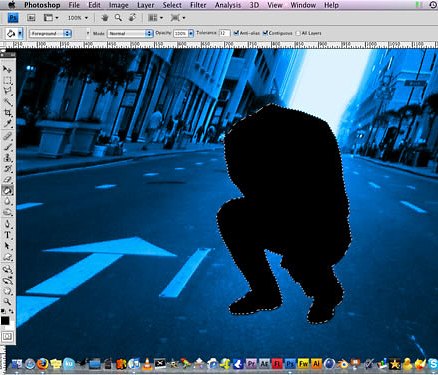Pick the Eyedropper tool

pyautogui.click(x=7, y=124)
